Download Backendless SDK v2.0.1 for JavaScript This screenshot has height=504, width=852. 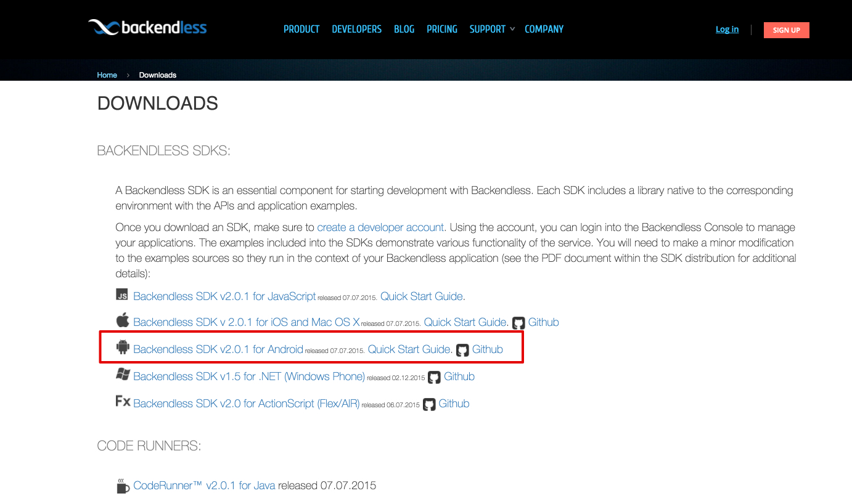point(224,296)
